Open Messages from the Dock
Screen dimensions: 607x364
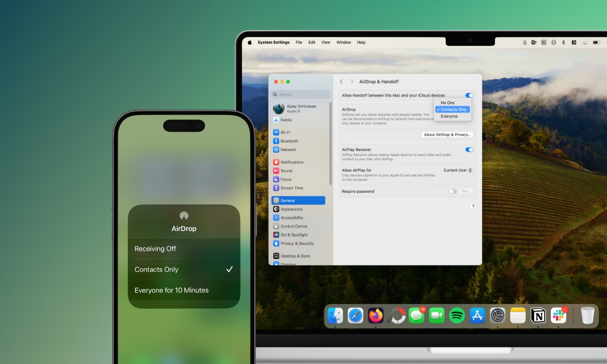[x=416, y=315]
